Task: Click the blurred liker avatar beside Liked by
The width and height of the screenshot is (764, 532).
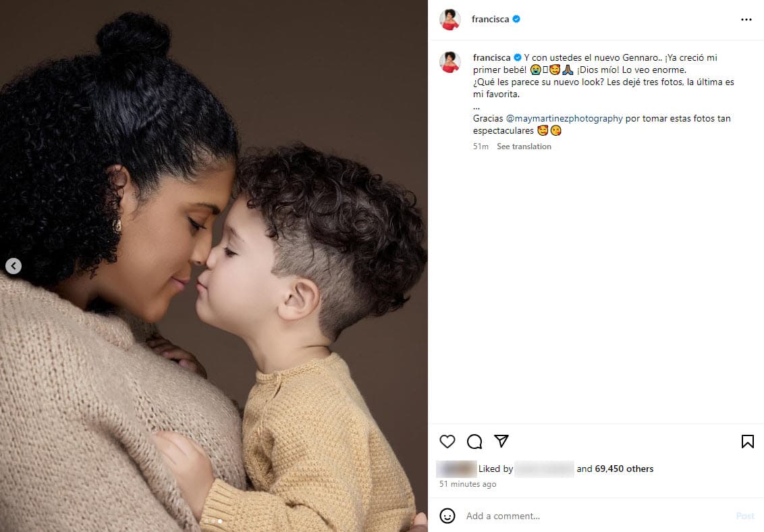Action: coord(456,469)
